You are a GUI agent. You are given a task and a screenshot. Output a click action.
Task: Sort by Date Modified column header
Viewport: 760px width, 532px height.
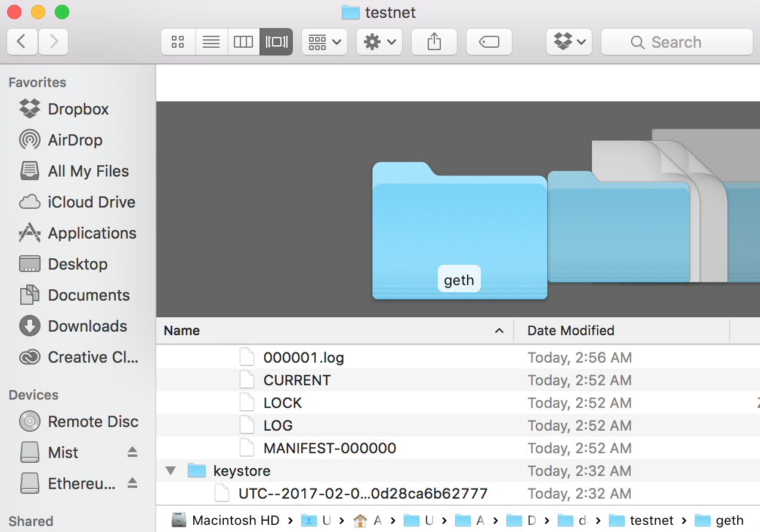click(x=622, y=330)
